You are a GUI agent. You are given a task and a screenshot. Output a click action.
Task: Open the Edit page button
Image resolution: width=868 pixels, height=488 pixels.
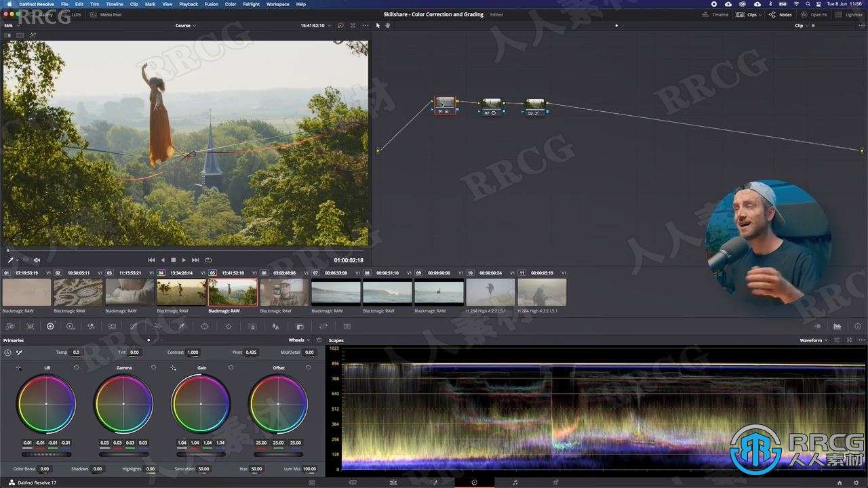click(x=393, y=483)
